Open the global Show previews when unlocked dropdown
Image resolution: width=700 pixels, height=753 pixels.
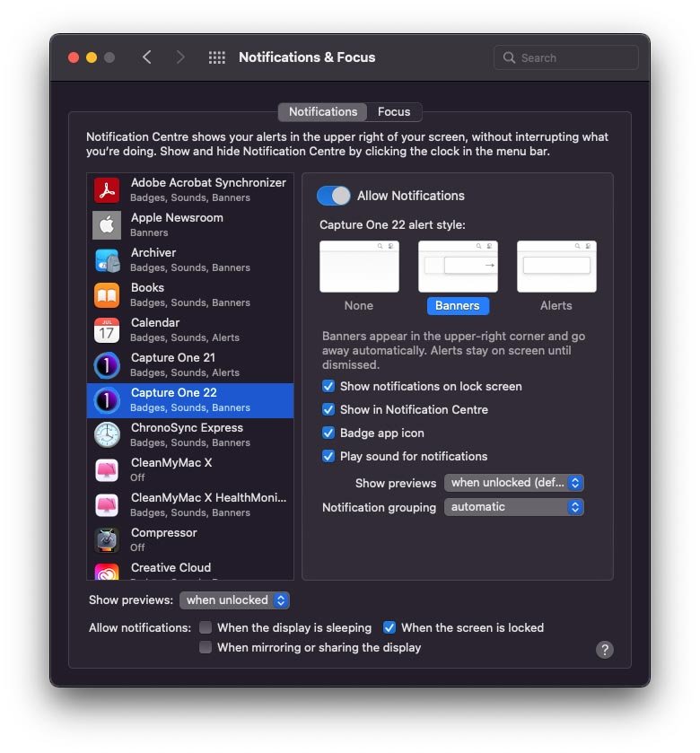click(x=234, y=600)
